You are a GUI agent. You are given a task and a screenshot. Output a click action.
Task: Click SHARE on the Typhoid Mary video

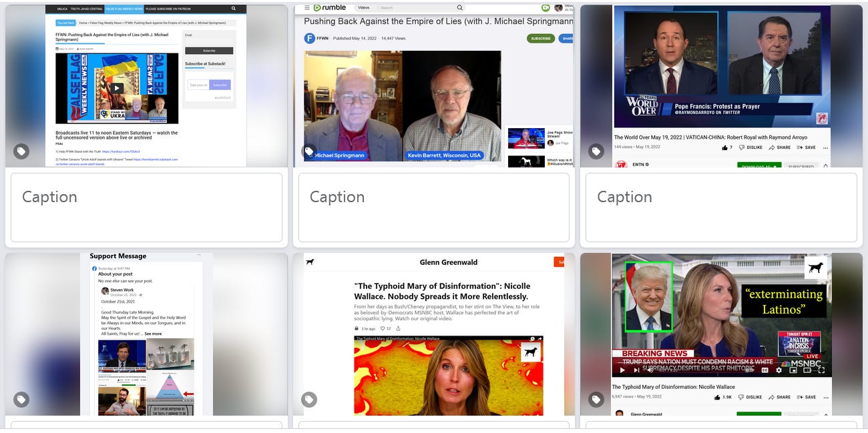(x=780, y=397)
